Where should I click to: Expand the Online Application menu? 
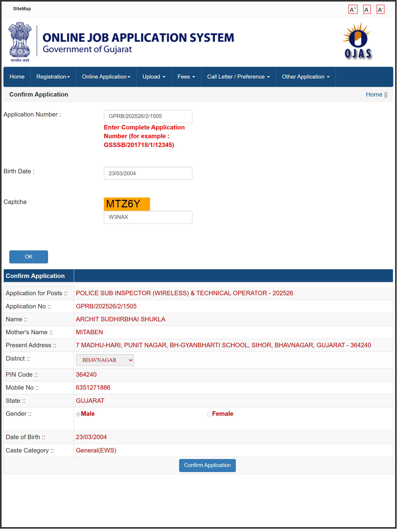click(106, 77)
